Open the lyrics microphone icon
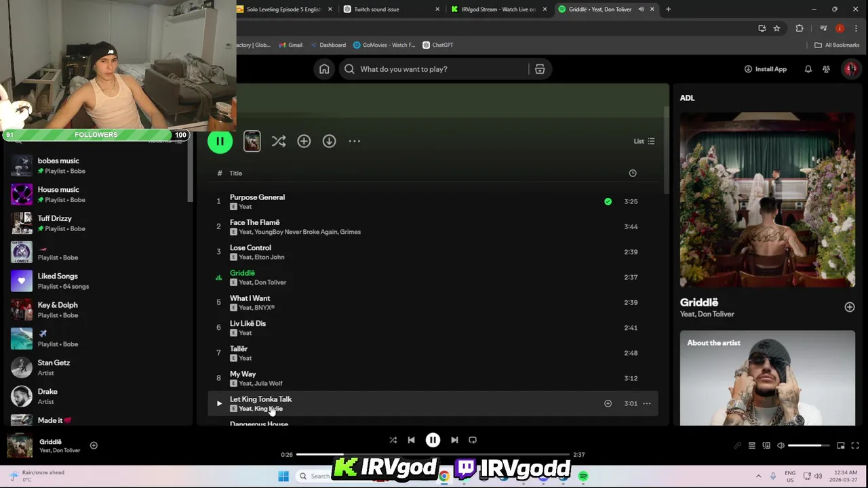 [x=737, y=445]
